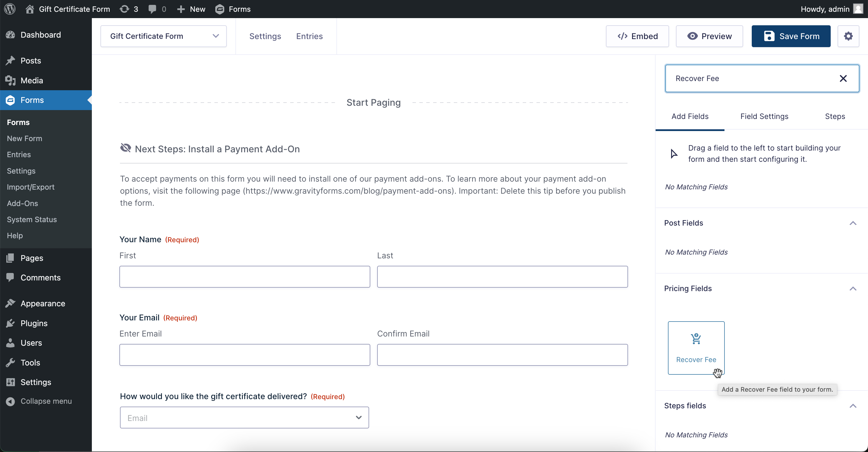Image resolution: width=868 pixels, height=452 pixels.
Task: Open the Gift Certificate Form selector dropdown
Action: pos(216,36)
